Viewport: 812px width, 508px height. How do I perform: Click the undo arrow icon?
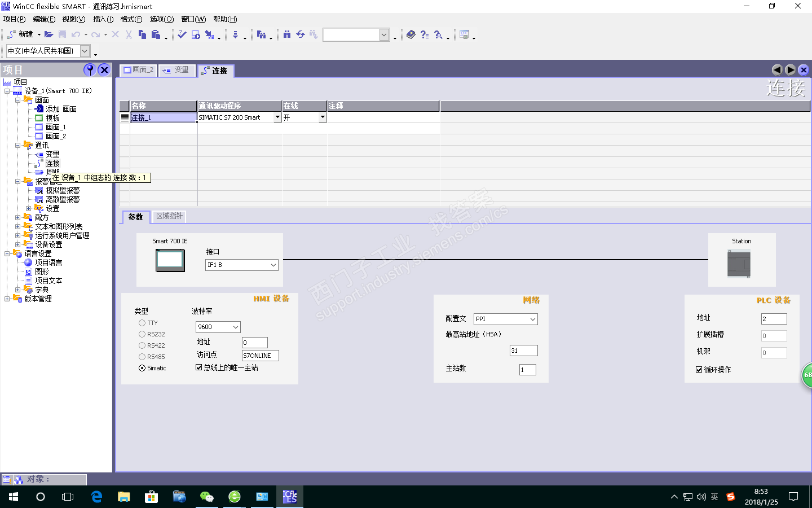(76, 34)
